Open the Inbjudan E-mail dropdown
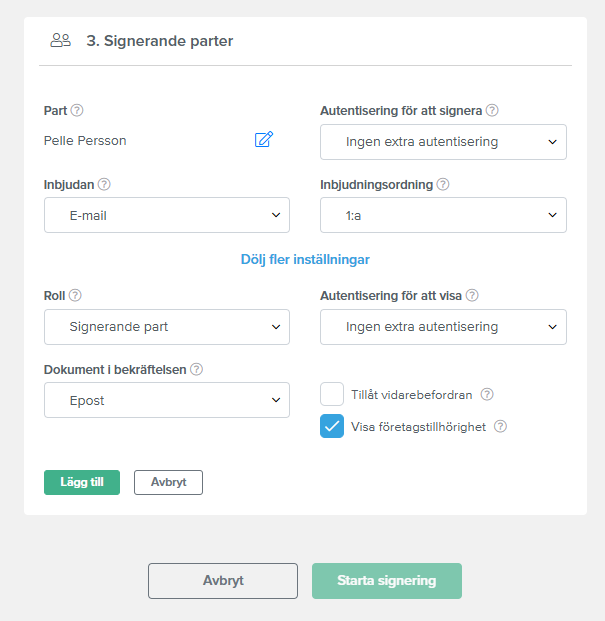Image resolution: width=605 pixels, height=621 pixels. (167, 215)
